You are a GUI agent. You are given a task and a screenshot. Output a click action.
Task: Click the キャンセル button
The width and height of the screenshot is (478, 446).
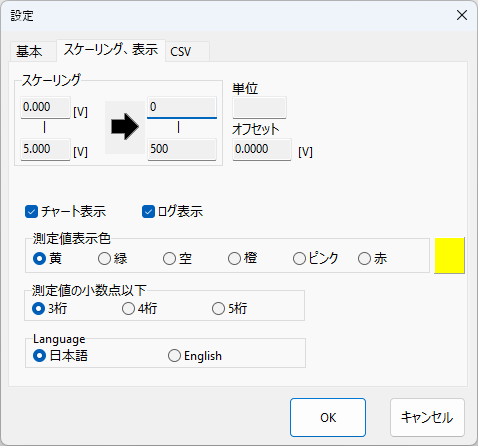click(x=427, y=417)
